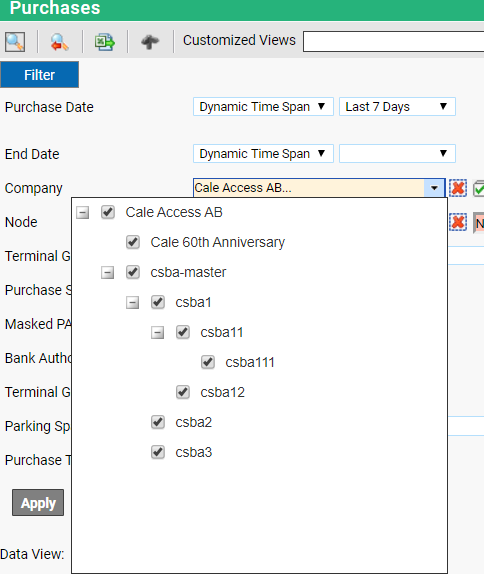Select the csba11 label in tree
The image size is (484, 574).
(x=221, y=332)
